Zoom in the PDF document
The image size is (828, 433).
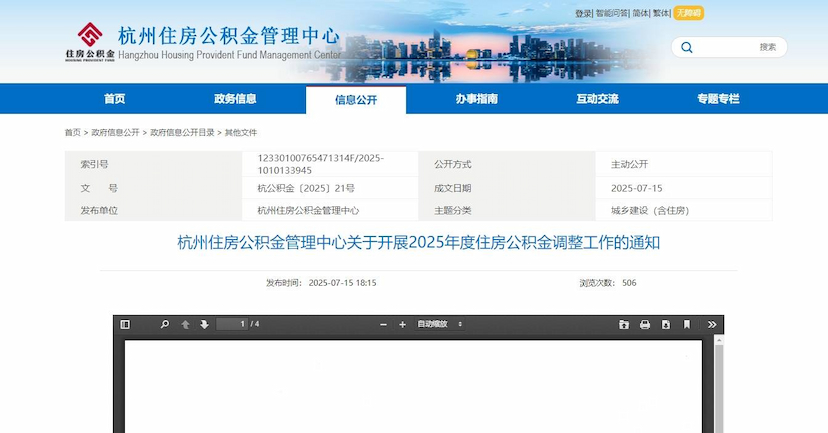point(402,324)
